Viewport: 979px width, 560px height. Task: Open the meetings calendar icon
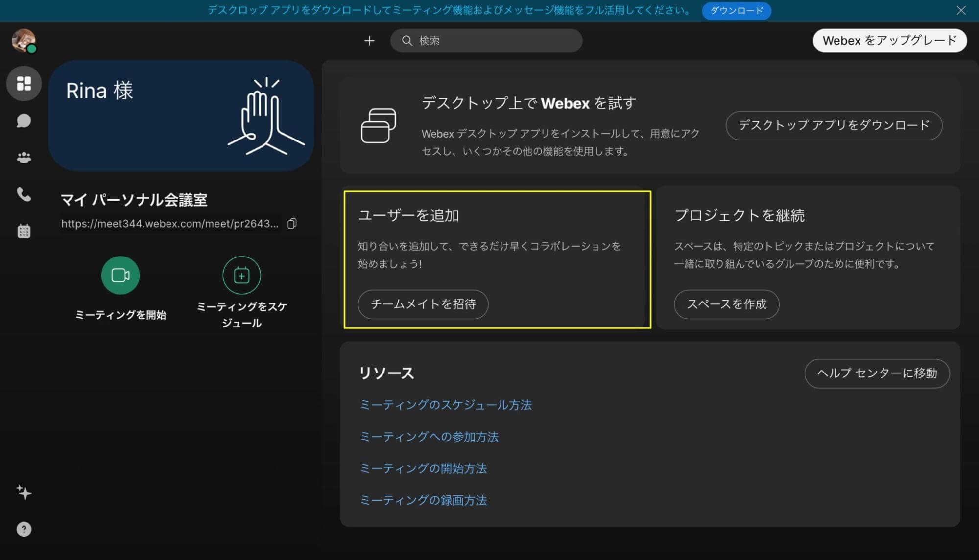(x=24, y=231)
